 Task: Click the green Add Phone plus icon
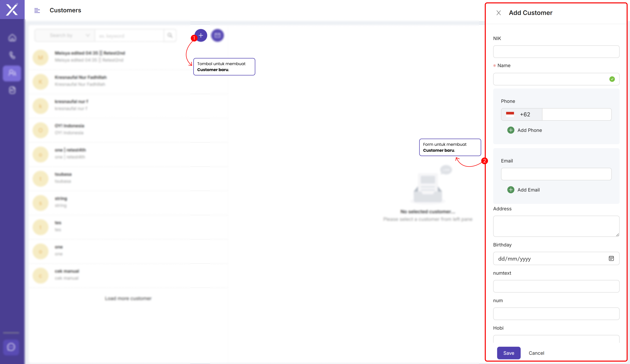coord(511,130)
